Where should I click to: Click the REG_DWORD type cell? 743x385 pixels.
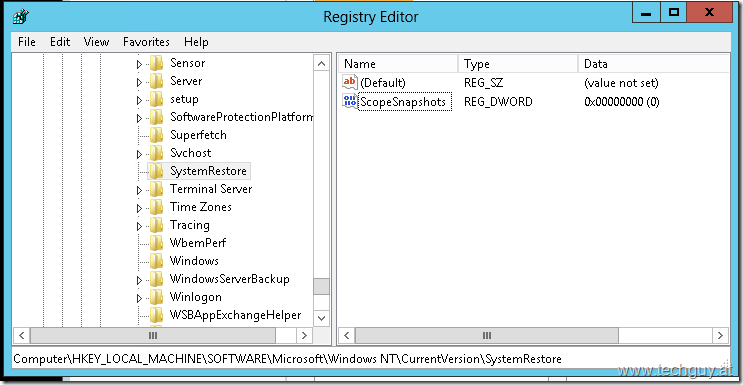coord(498,101)
